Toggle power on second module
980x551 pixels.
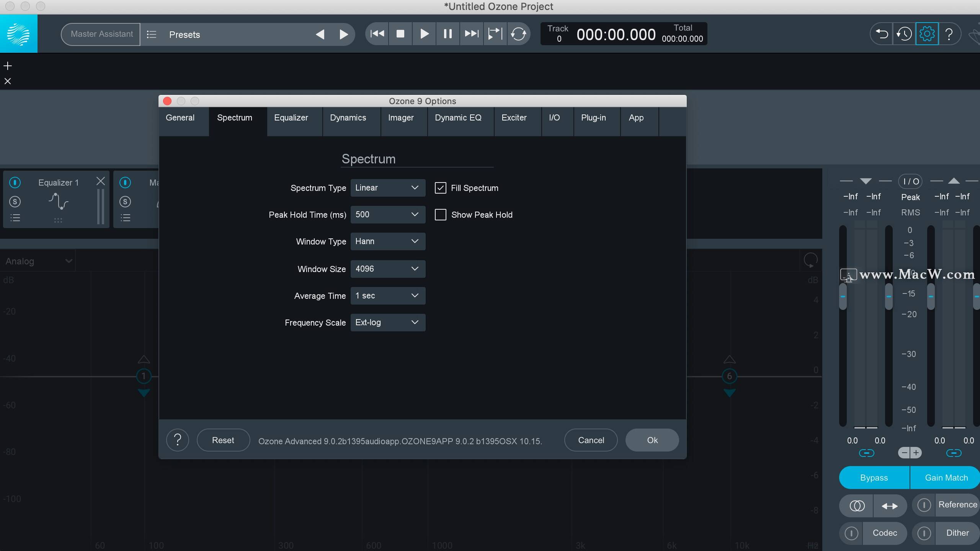[x=125, y=183]
